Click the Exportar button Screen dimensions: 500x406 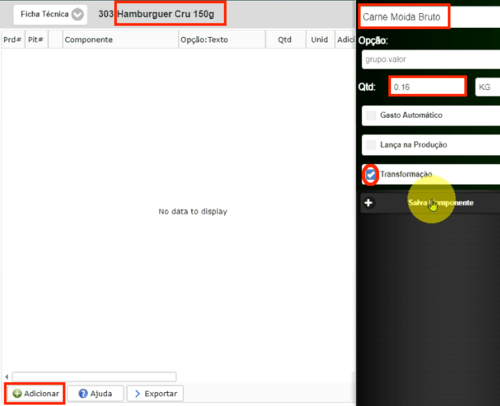pyautogui.click(x=155, y=394)
